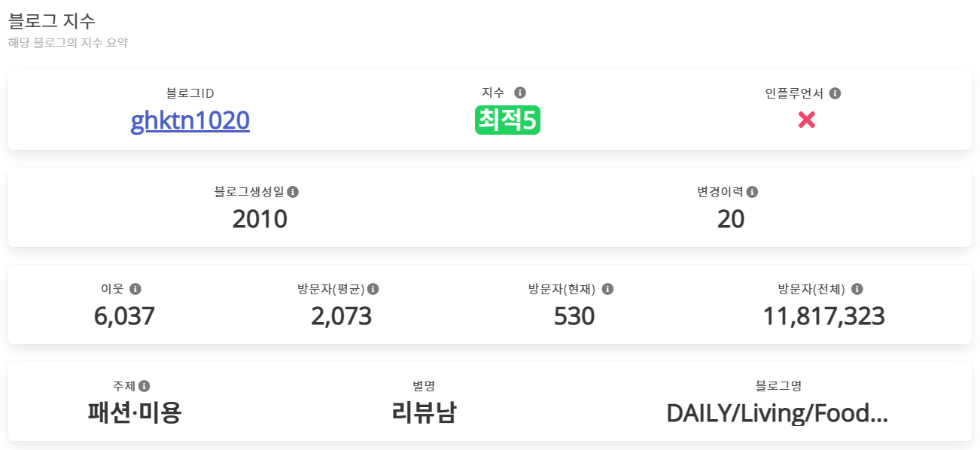Viewport: 980px width, 450px height.
Task: Click total visitors value 11,817,323
Action: 823,317
